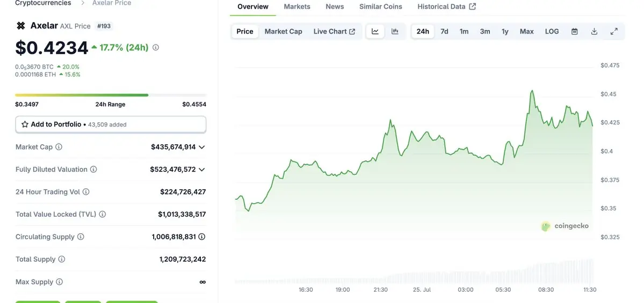644x303 pixels.
Task: Expand chart to fullscreen
Action: tap(614, 32)
